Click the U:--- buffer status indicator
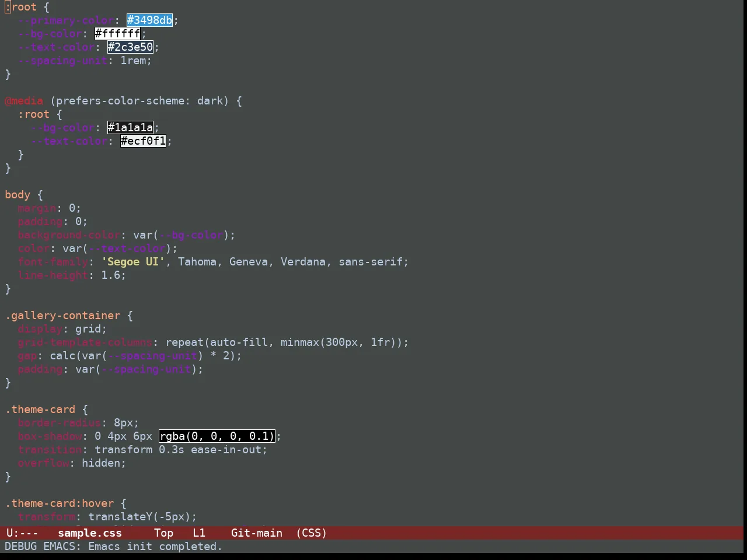 point(22,533)
